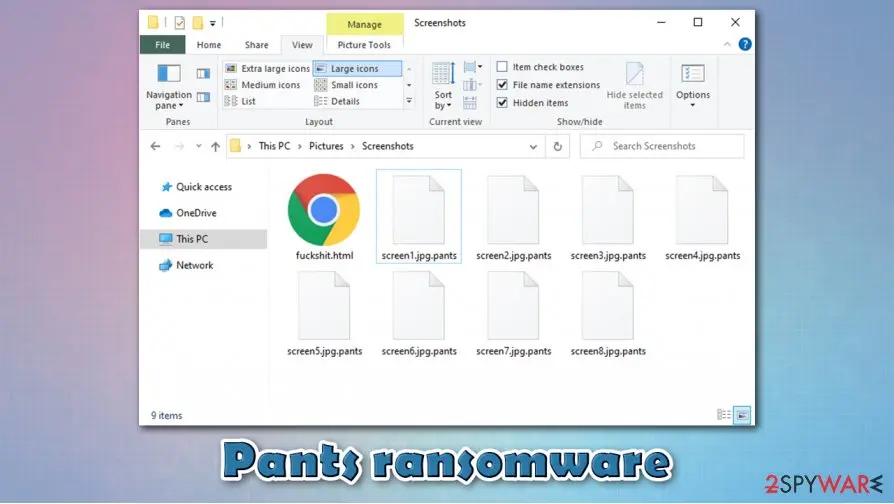The width and height of the screenshot is (894, 504).
Task: Collapse the ribbon with the chevron
Action: pyautogui.click(x=727, y=44)
